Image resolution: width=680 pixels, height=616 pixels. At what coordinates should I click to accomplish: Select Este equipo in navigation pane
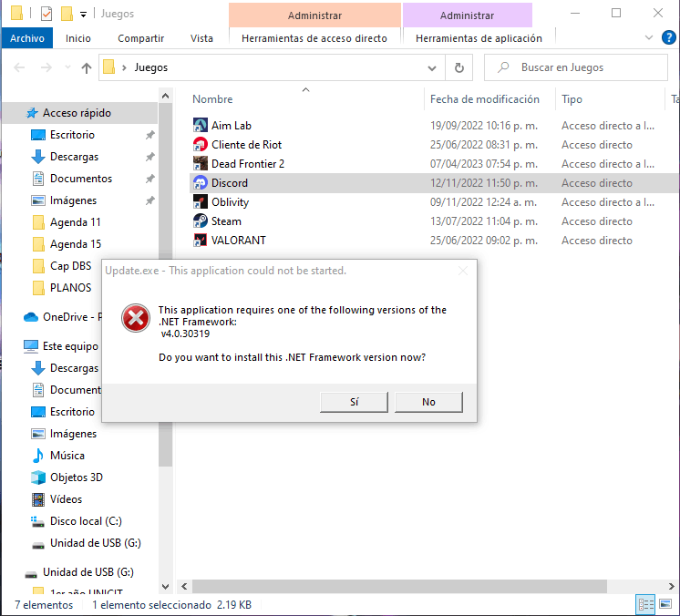coord(61,346)
